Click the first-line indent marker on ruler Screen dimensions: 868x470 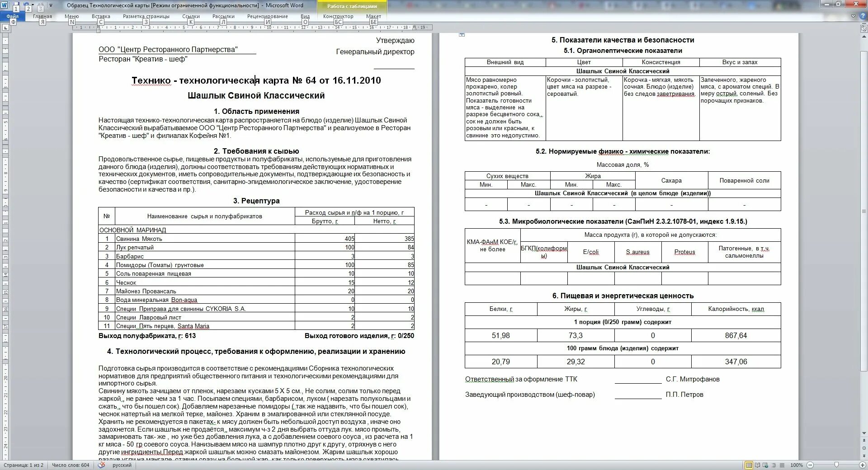[99, 25]
